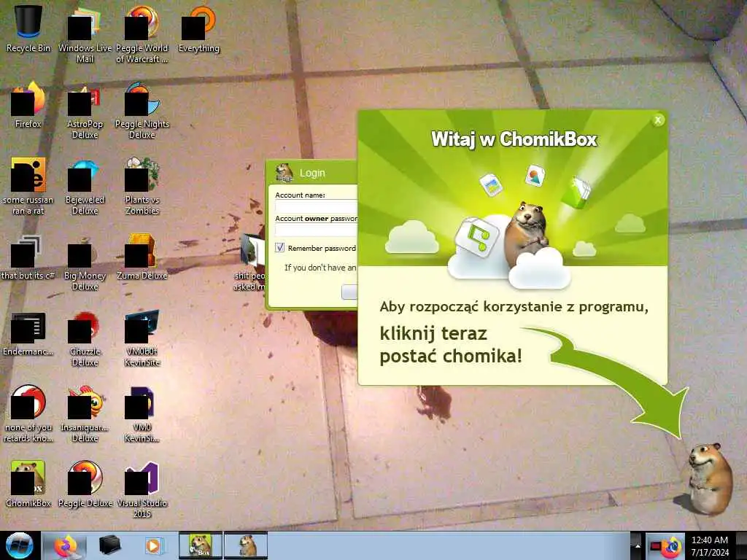Switch to the ChomikBox Box taskbar button
747x560 pixels.
click(x=201, y=545)
